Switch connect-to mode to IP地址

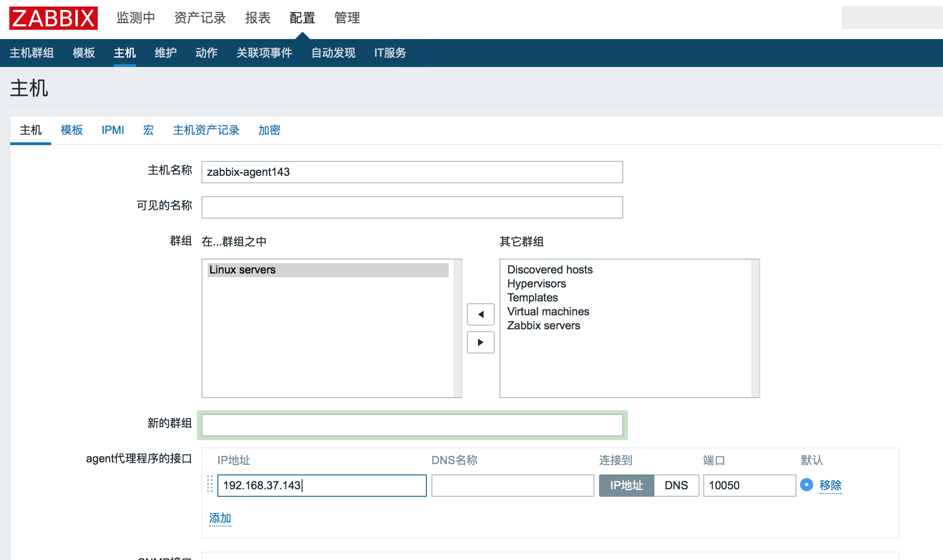(x=626, y=486)
